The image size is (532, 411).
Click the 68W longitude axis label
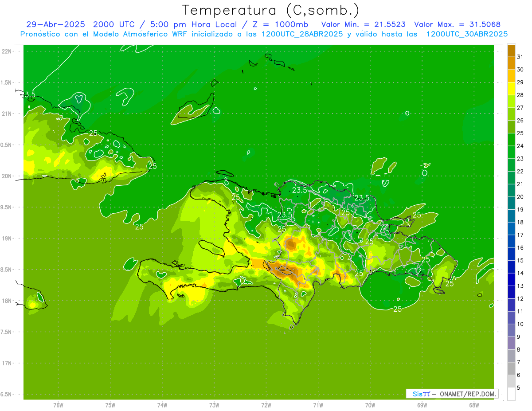pyautogui.click(x=474, y=405)
